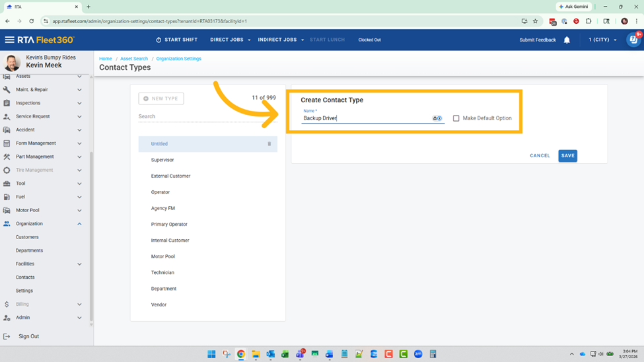
Task: Click the Name input field
Action: 367,118
